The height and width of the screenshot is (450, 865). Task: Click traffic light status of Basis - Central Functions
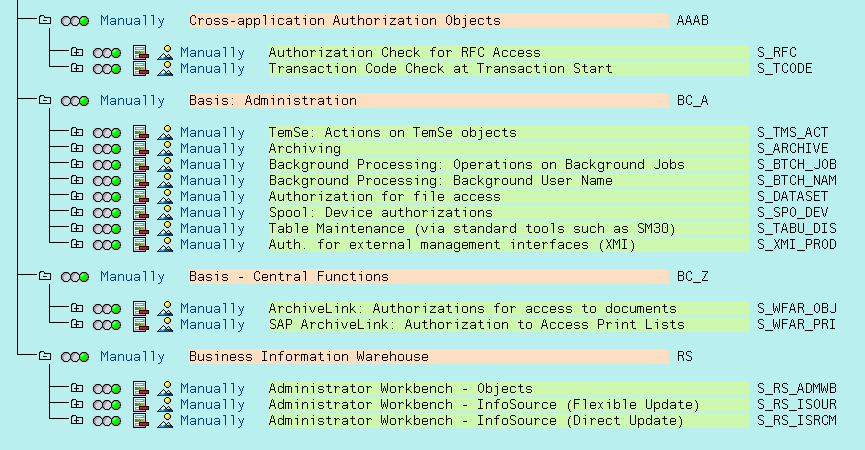coord(75,276)
